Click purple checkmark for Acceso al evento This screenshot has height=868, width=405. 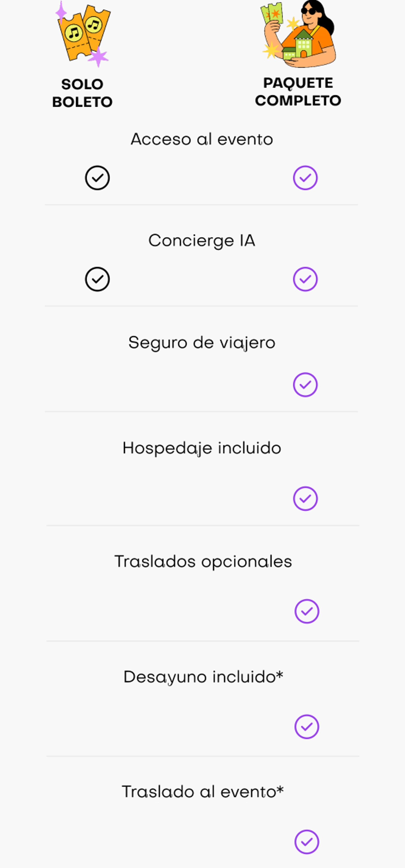305,178
